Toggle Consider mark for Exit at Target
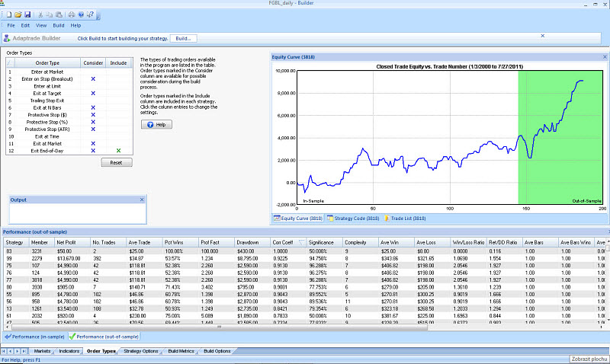 93,93
